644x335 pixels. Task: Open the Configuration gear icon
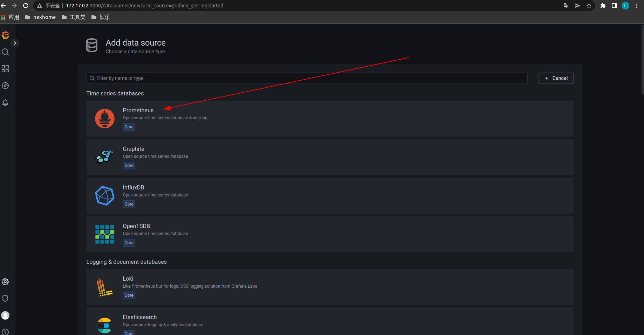pos(5,282)
